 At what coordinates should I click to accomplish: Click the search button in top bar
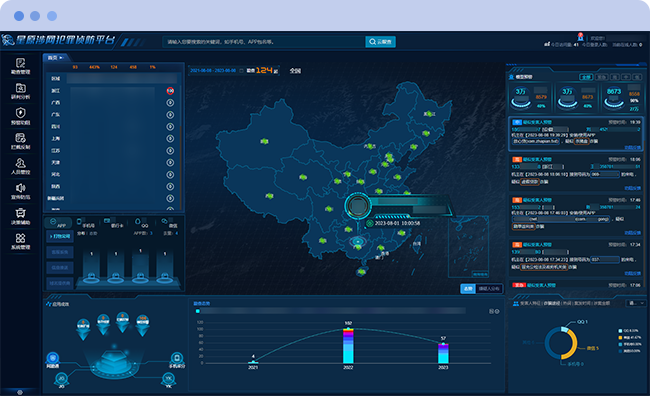pyautogui.click(x=380, y=42)
